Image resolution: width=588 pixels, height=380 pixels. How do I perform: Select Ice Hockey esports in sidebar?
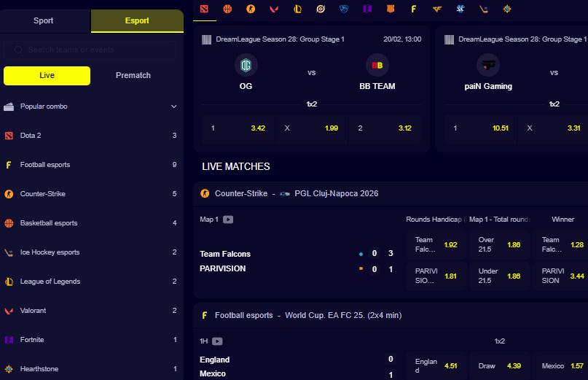[50, 252]
